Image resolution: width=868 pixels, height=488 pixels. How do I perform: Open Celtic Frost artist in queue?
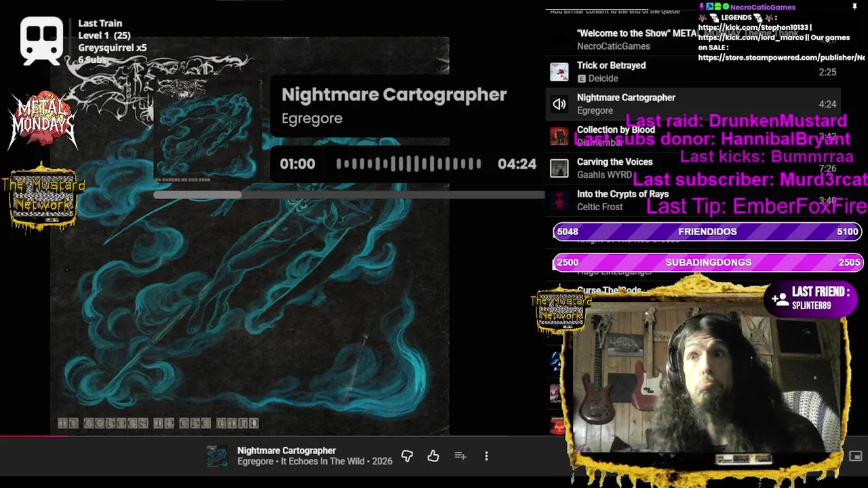pos(599,207)
